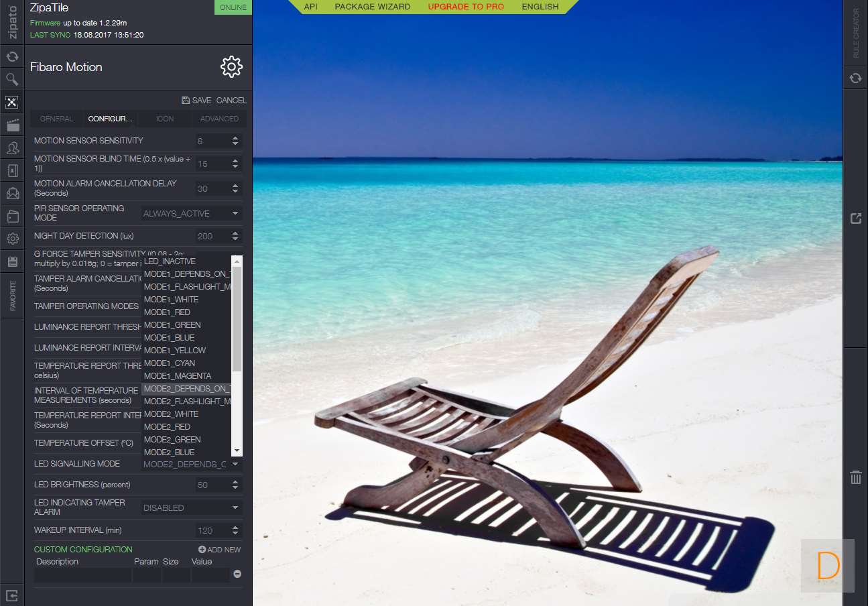
Task: Click the search magnifier in the left sidebar
Action: (x=12, y=80)
